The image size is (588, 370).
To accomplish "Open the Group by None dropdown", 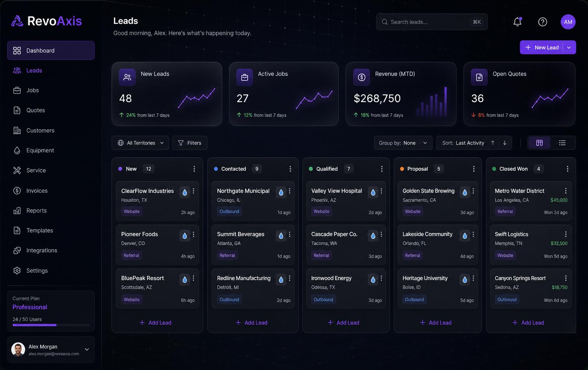I will pyautogui.click(x=403, y=143).
